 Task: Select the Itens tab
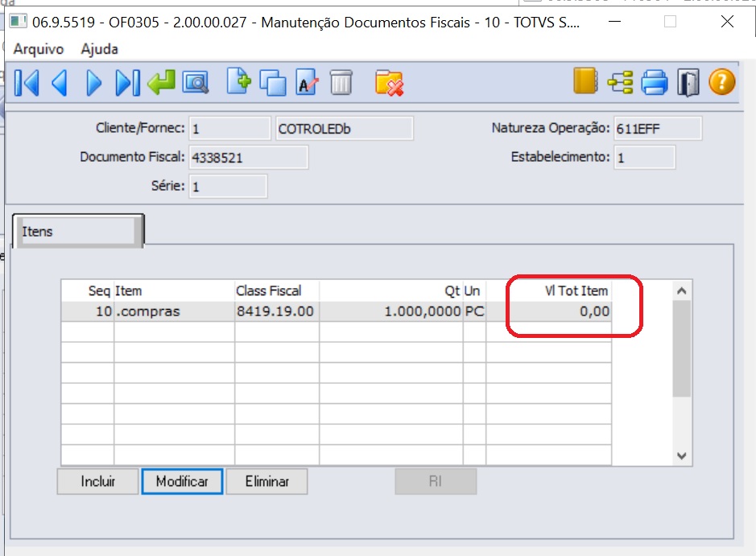(77, 232)
